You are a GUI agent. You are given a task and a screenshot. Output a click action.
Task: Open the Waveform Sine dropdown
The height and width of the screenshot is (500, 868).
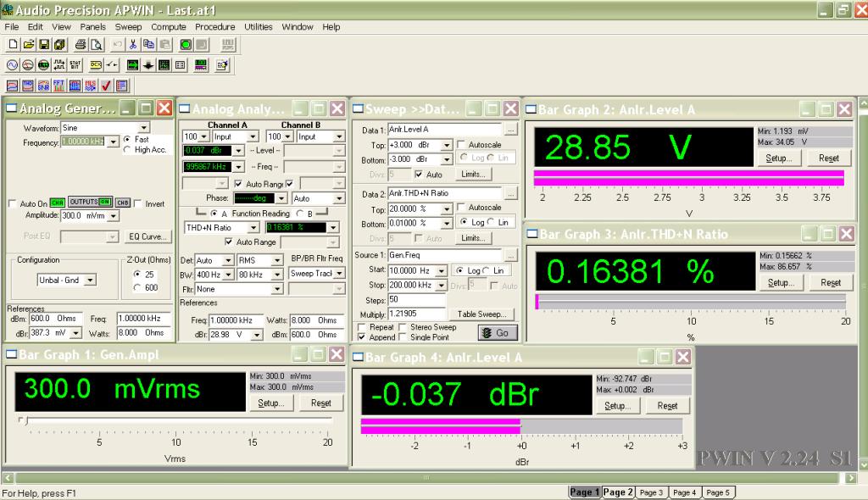point(143,127)
